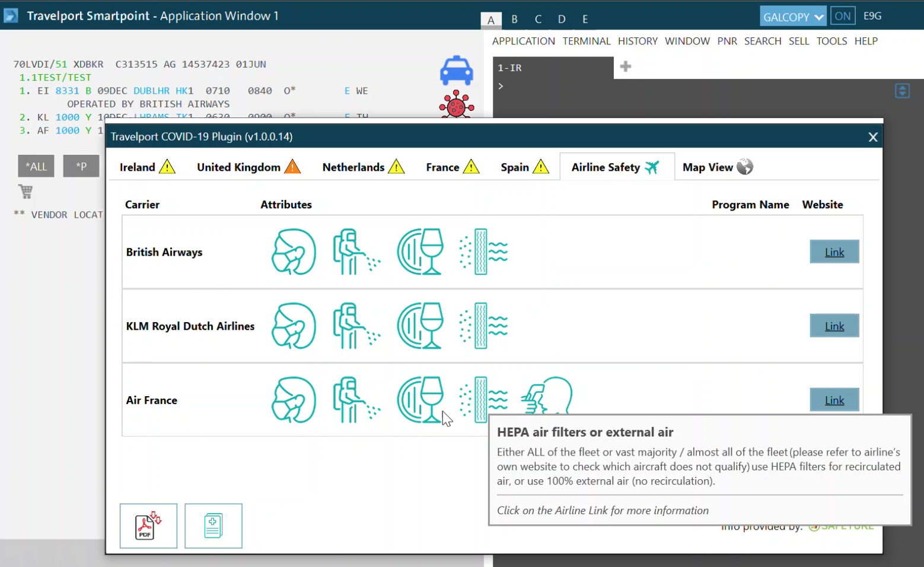This screenshot has height=567, width=924.
Task: Switch to the Ireland tab
Action: 148,167
